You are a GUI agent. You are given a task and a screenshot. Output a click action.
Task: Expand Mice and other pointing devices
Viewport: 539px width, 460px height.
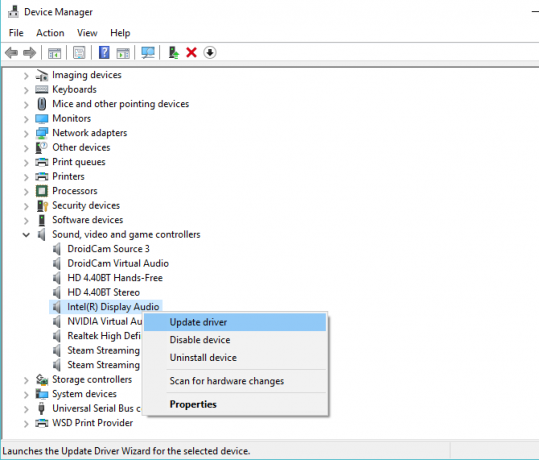pos(26,105)
